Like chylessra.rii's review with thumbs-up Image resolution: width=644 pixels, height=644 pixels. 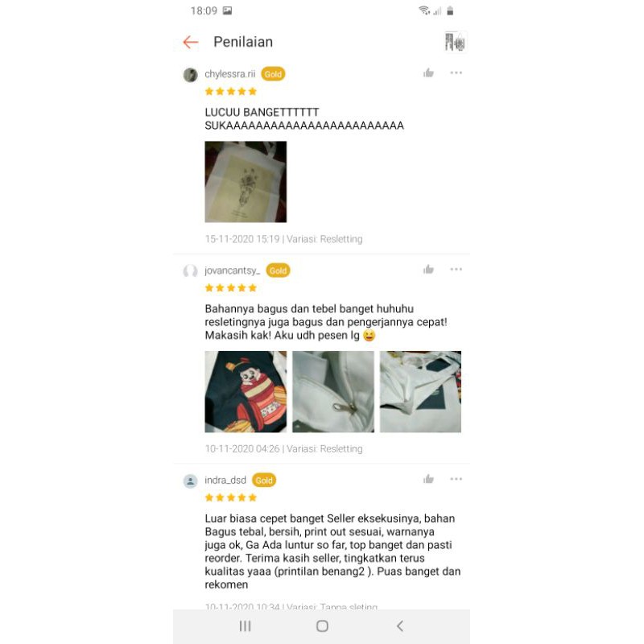tap(428, 73)
